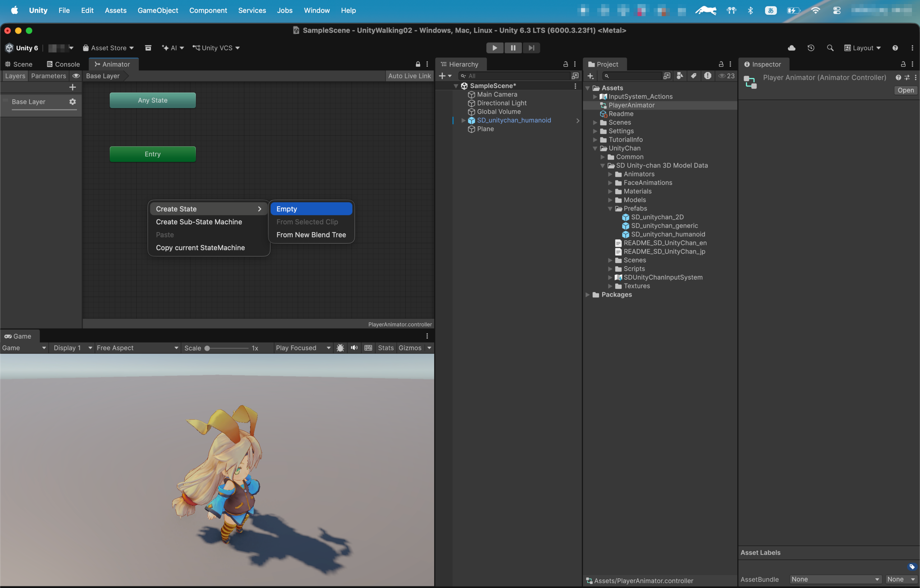The width and height of the screenshot is (920, 588).
Task: Lock the Inspector panel
Action: [x=903, y=64]
